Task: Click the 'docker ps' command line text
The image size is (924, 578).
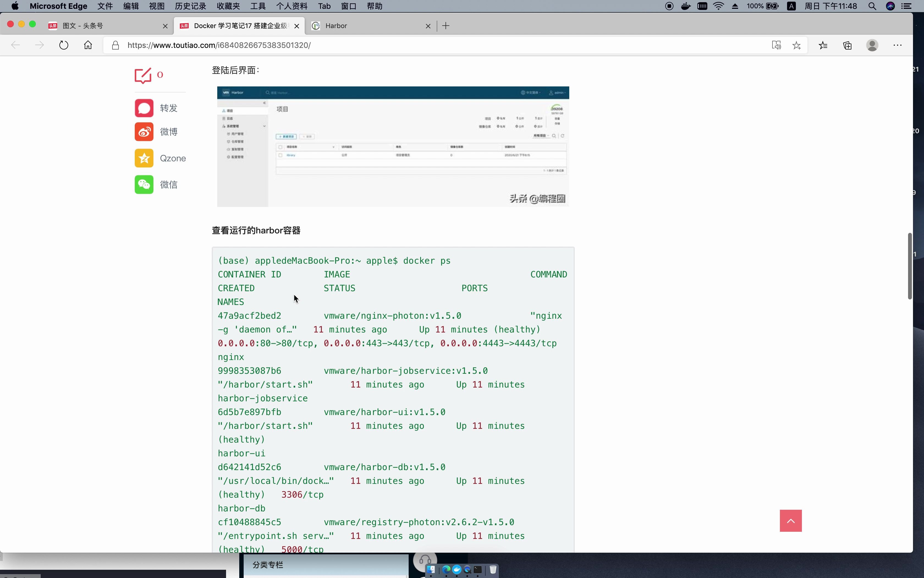Action: (x=427, y=261)
